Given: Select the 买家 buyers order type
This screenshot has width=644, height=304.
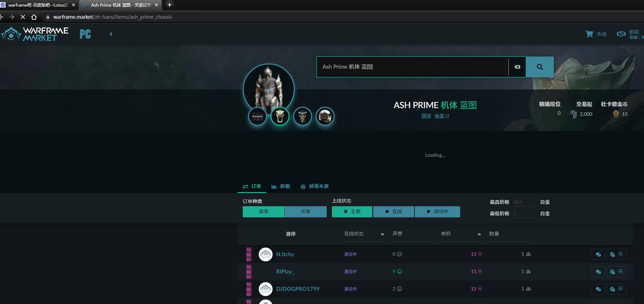Looking at the screenshot, I should 306,211.
